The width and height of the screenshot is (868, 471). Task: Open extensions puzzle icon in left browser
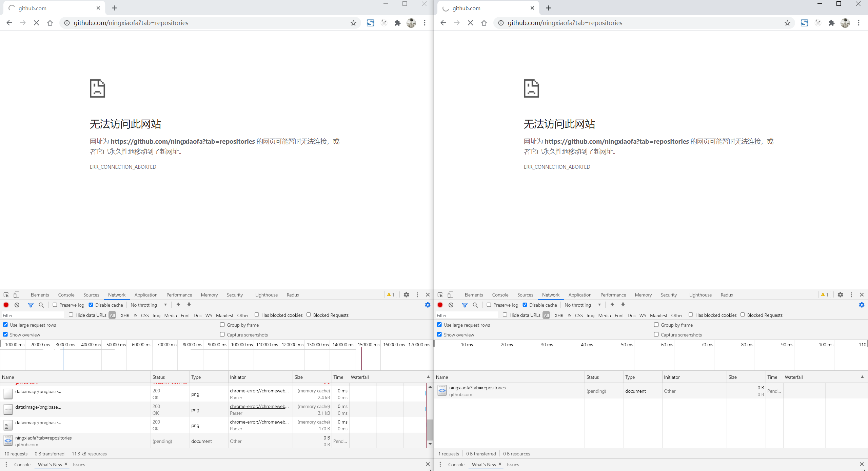pos(397,23)
